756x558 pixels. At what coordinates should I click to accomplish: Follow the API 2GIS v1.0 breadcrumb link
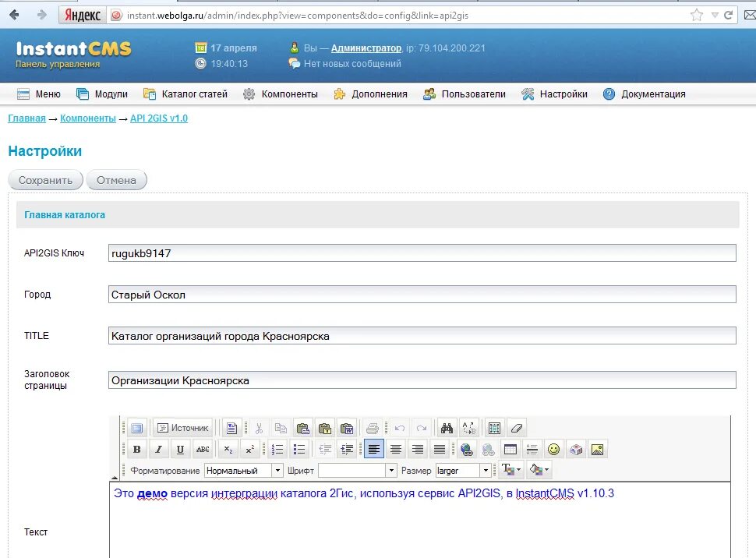pos(159,118)
